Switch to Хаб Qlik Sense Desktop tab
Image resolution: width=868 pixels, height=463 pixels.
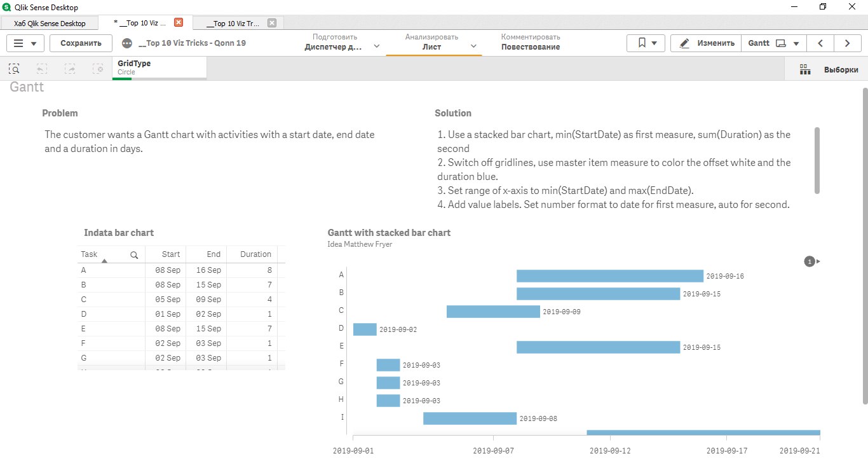[50, 23]
